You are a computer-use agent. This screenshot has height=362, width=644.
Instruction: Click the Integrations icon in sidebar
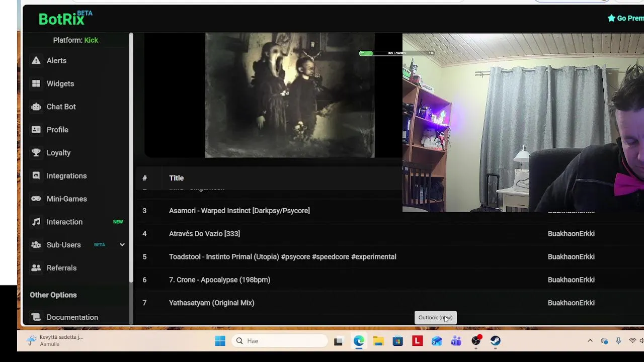pyautogui.click(x=36, y=176)
